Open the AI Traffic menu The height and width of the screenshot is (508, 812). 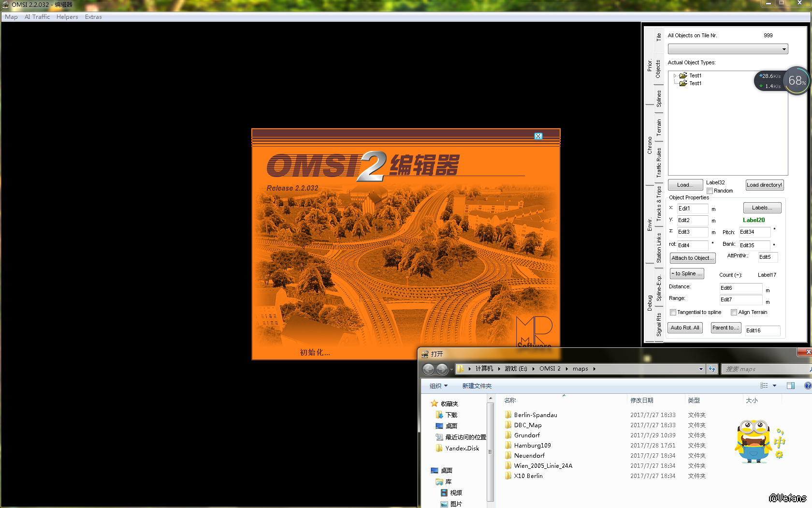[x=37, y=17]
